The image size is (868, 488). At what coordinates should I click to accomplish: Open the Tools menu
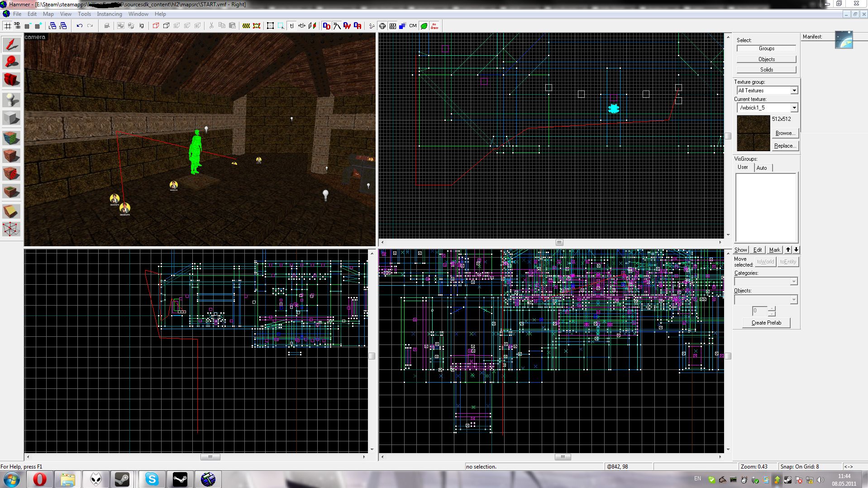(x=84, y=14)
